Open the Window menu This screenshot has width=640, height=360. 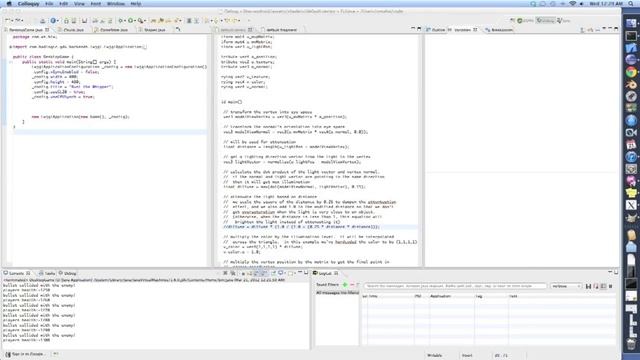(x=116, y=4)
